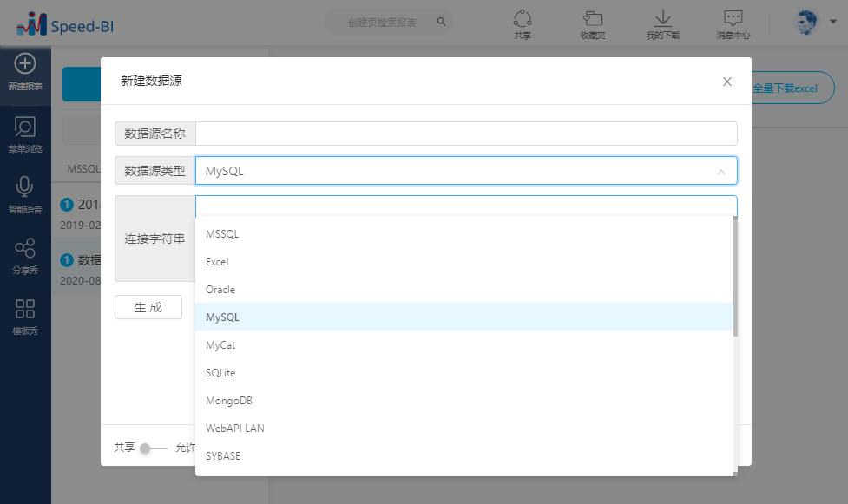Toggle the 共享 switch in dialog footer
848x504 pixels.
[153, 448]
